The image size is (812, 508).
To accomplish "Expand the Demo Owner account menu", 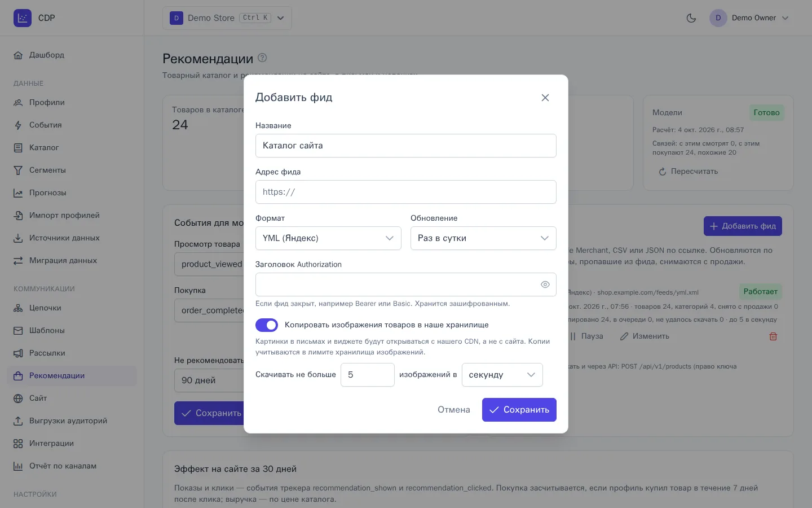I will coord(749,18).
